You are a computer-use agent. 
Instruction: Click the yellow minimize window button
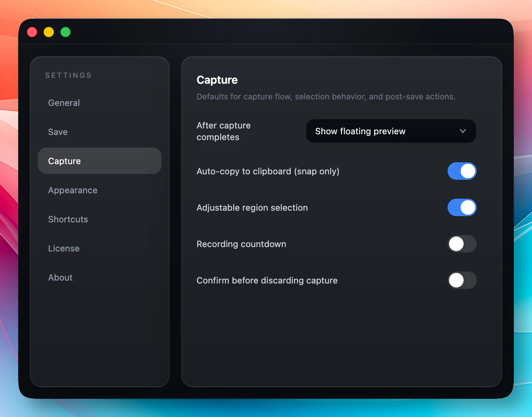[x=48, y=32]
